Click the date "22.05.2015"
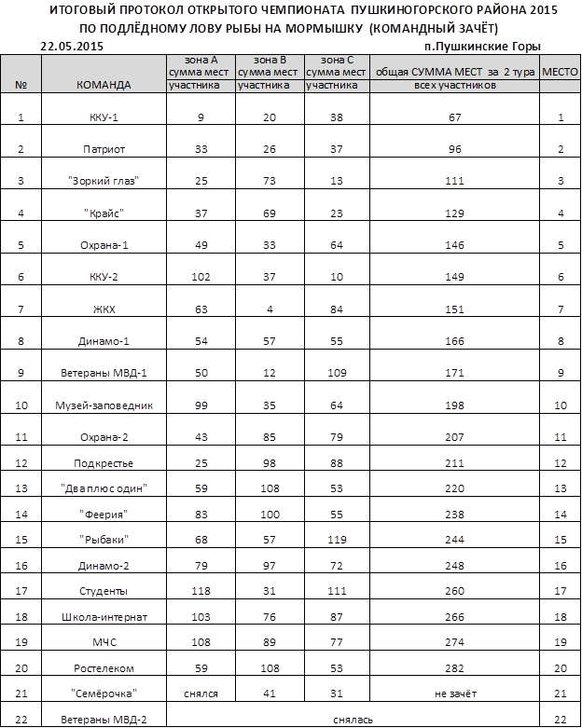This screenshot has height=728, width=582. pos(72,47)
